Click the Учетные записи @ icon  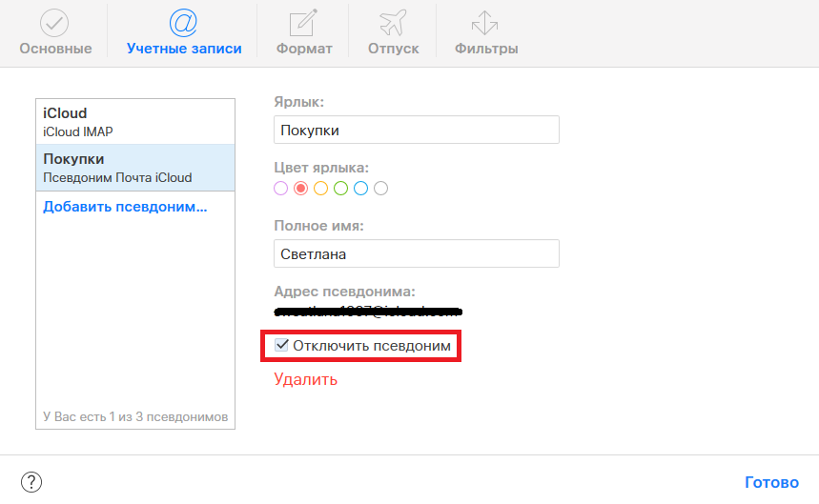pyautogui.click(x=183, y=23)
